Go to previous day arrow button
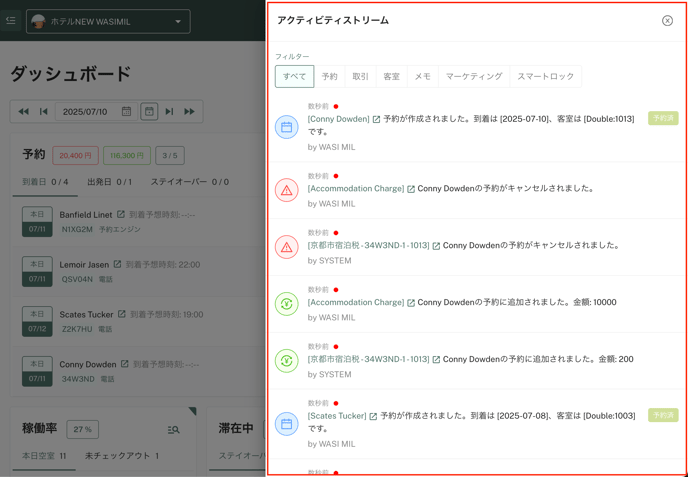This screenshot has width=688, height=477. (x=43, y=111)
